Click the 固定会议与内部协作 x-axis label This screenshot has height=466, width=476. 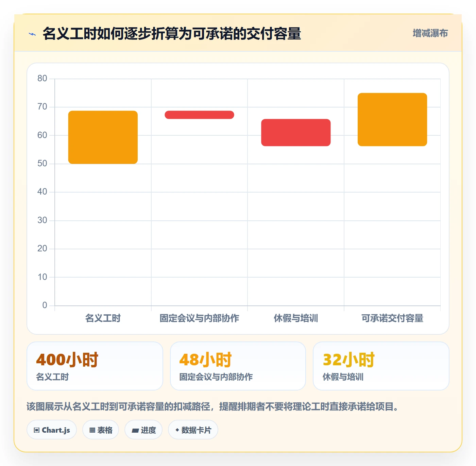tap(200, 318)
